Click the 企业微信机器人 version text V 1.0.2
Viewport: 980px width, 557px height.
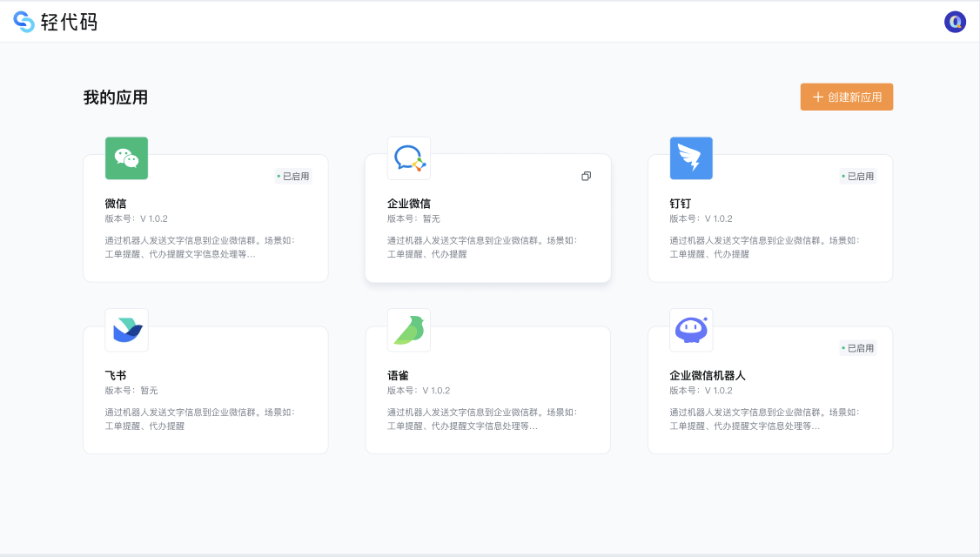coord(719,391)
